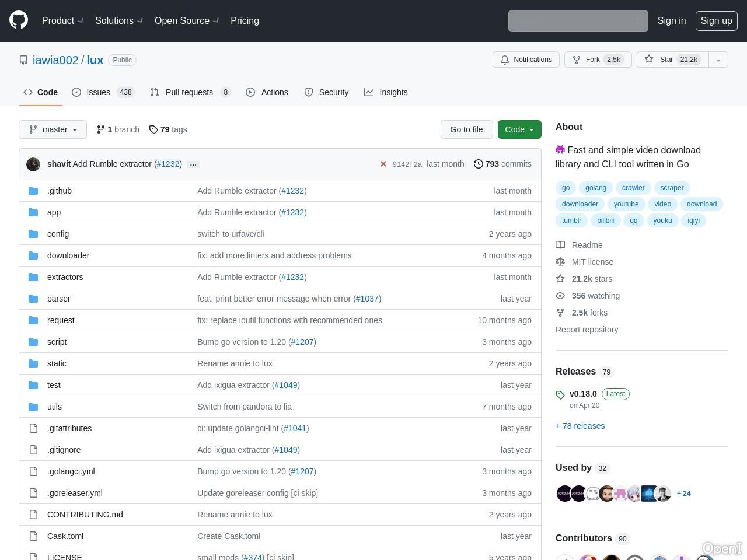The image size is (747, 560).
Task: Open the + 78 releases link
Action: pyautogui.click(x=580, y=426)
